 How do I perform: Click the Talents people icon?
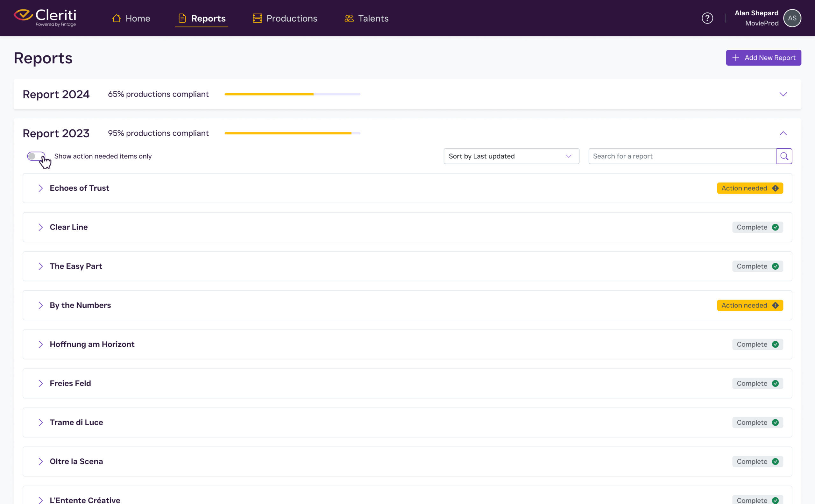349,18
